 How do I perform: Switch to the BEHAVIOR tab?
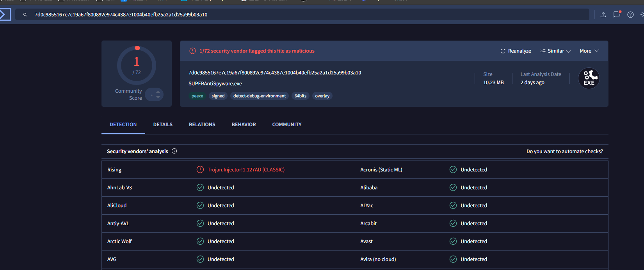click(244, 125)
